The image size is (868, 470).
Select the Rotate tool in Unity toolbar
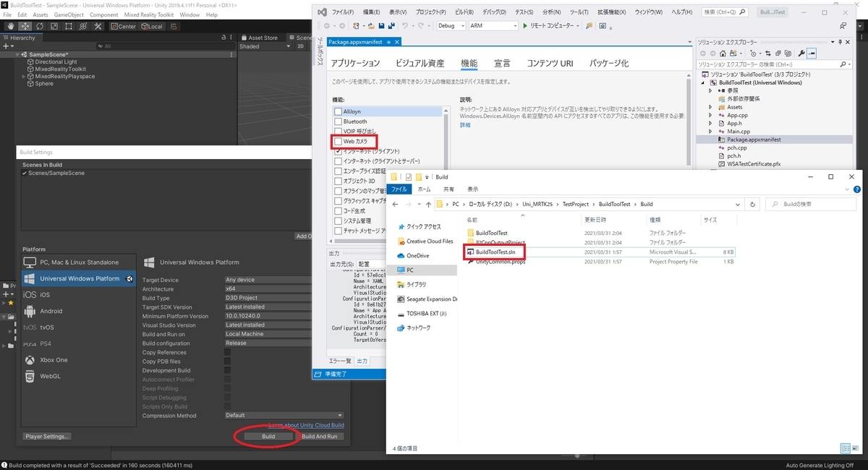click(39, 26)
